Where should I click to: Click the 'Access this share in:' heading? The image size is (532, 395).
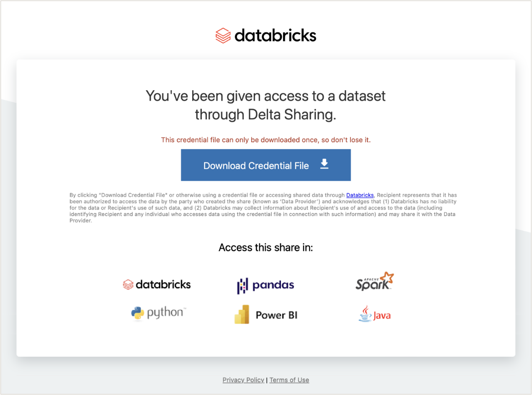[x=266, y=248]
